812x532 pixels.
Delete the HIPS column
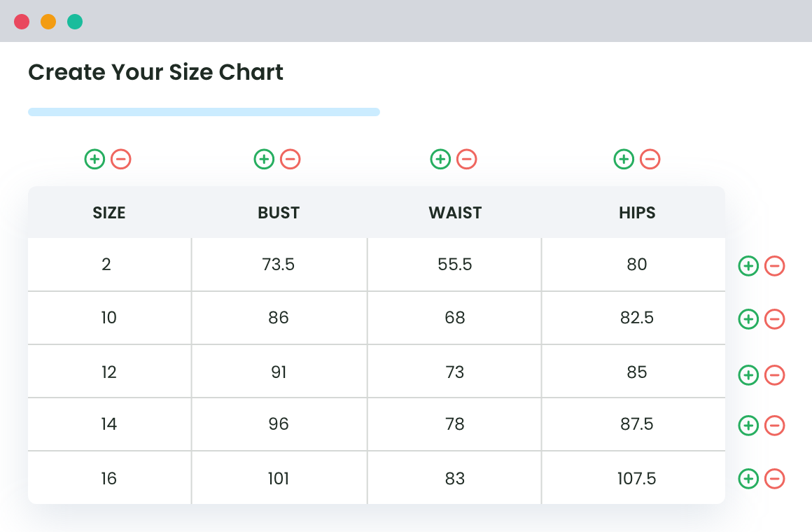(650, 159)
